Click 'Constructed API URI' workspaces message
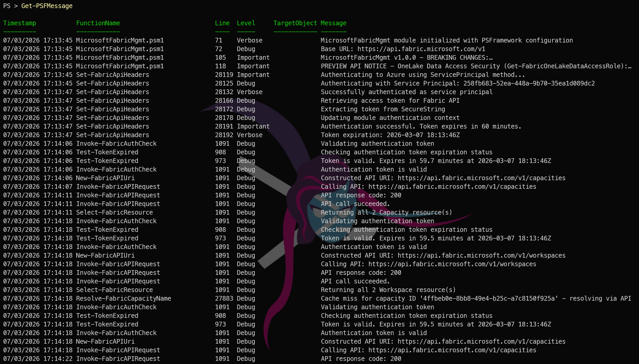 (x=443, y=255)
